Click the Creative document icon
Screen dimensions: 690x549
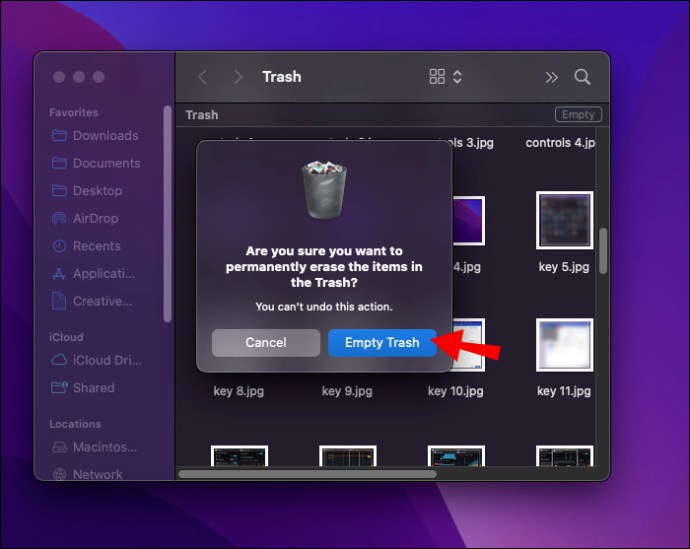(59, 301)
